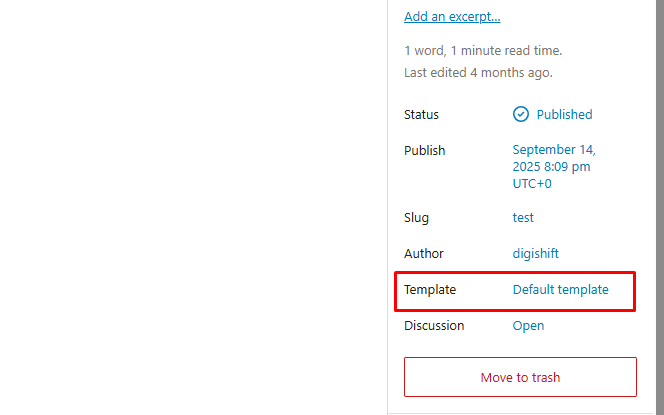The height and width of the screenshot is (415, 664).
Task: Open the Discussion settings showing Open
Action: (528, 326)
